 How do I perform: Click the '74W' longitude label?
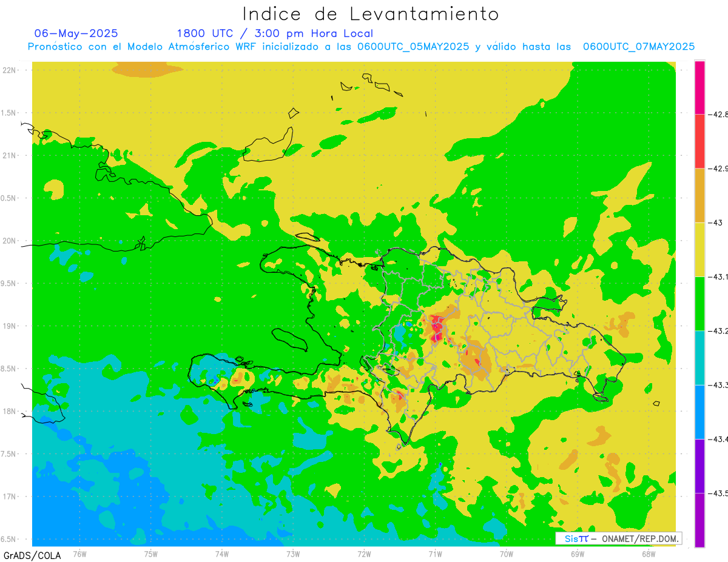click(222, 553)
